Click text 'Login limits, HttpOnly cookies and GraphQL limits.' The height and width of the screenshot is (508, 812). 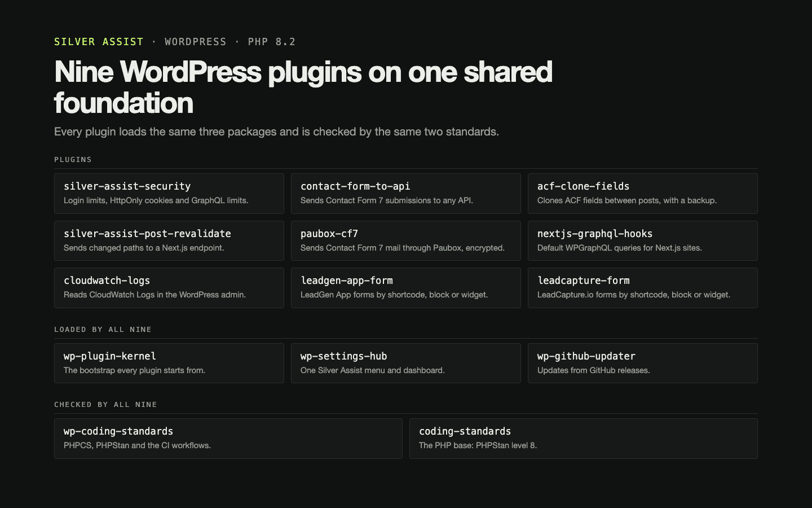pyautogui.click(x=156, y=200)
